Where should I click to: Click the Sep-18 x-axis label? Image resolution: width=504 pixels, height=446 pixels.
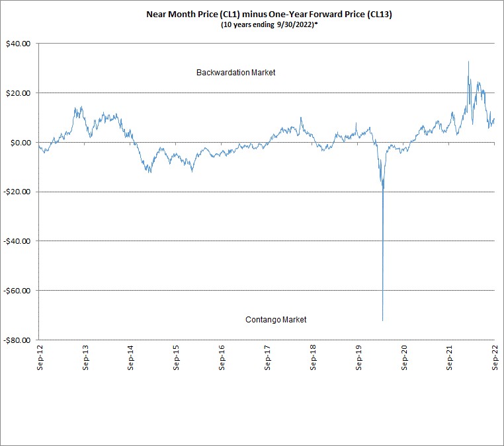click(x=313, y=357)
